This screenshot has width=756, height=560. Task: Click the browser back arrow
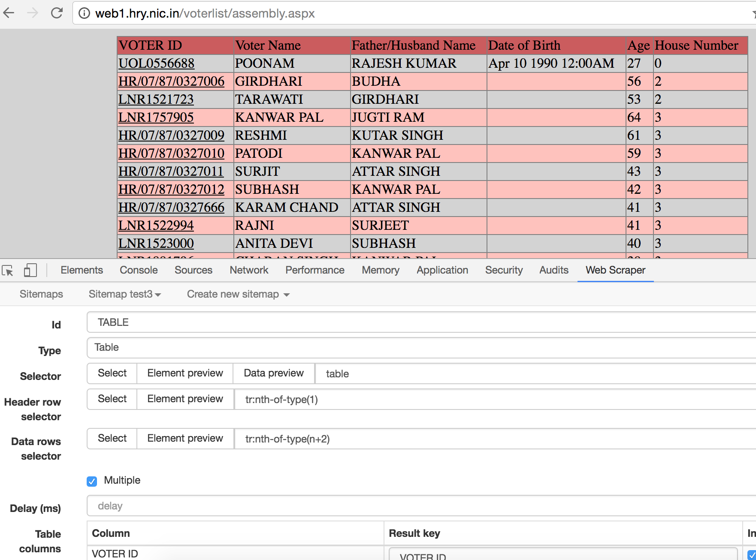pos(9,13)
